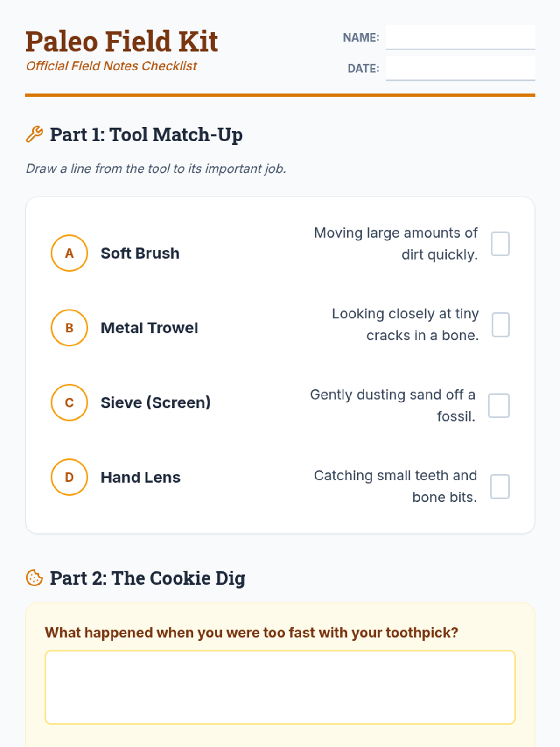Click the circled letter C badge
This screenshot has height=747, width=560.
coord(70,402)
